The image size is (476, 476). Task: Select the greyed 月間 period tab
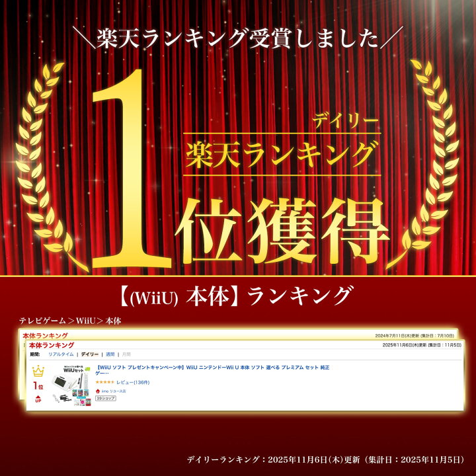(126, 354)
